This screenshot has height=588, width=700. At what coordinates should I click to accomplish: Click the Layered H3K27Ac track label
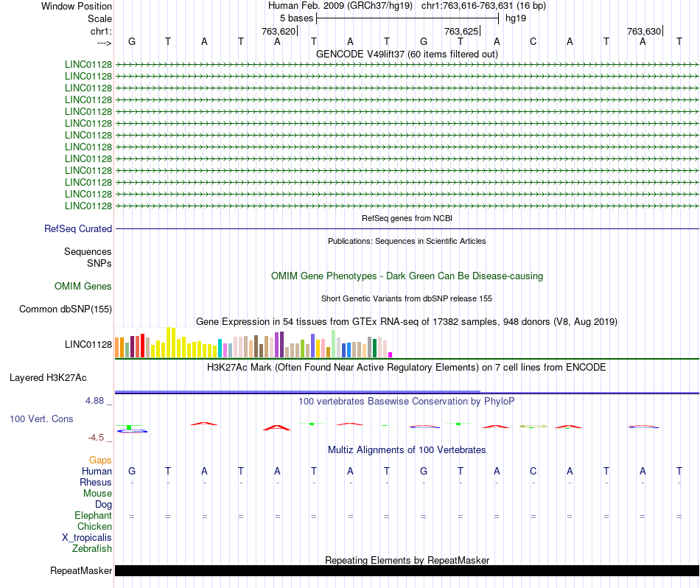(48, 378)
